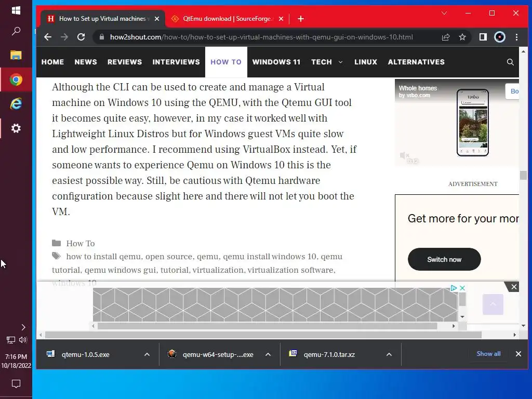The image size is (532, 399).
Task: Open tab search chevron
Action: pyautogui.click(x=444, y=13)
